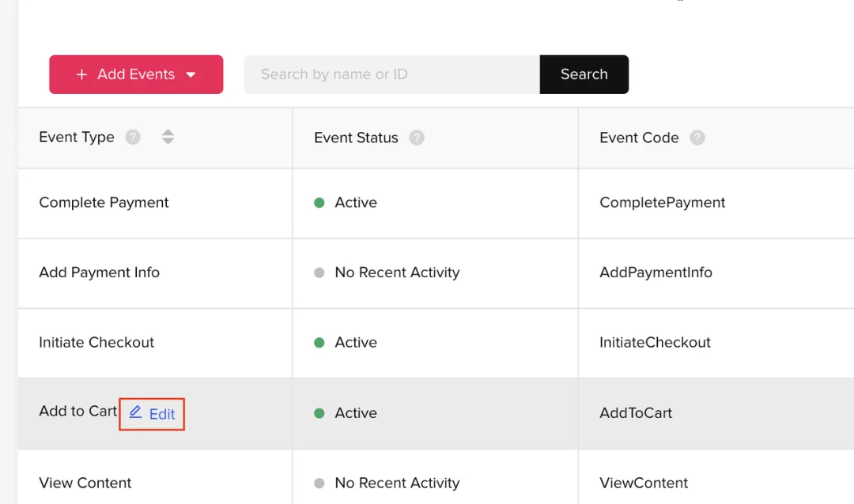This screenshot has height=504, width=854.
Task: Click the Event Code column header
Action: 639,137
